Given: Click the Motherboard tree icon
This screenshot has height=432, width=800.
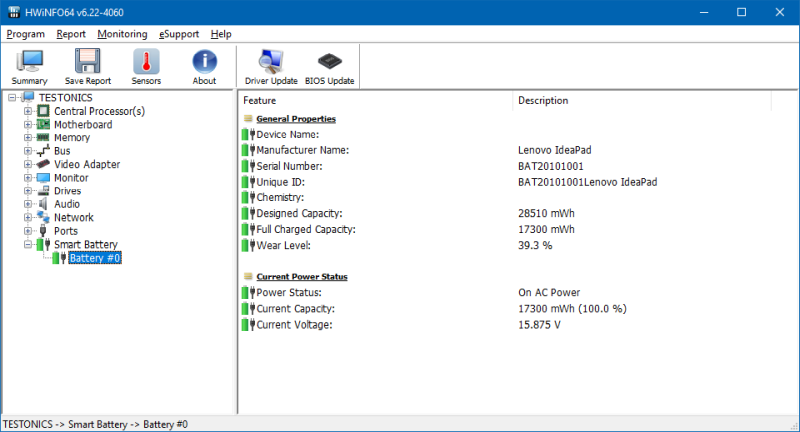Looking at the screenshot, I should click(43, 124).
